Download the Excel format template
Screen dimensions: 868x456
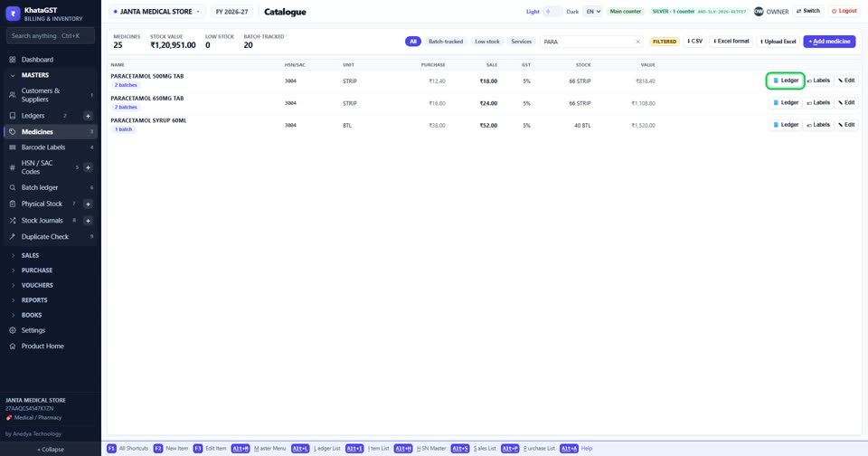(x=731, y=42)
